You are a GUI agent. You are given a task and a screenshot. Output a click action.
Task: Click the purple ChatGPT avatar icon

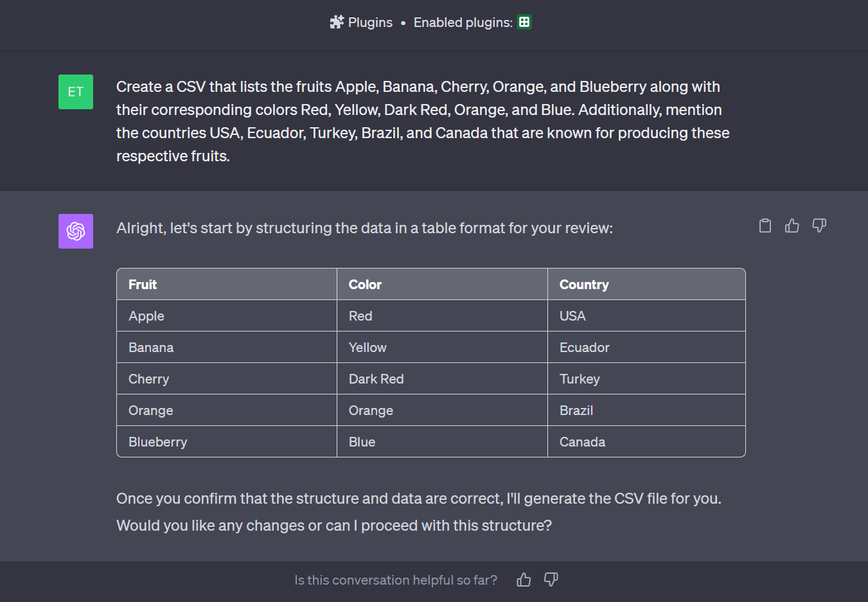[76, 231]
